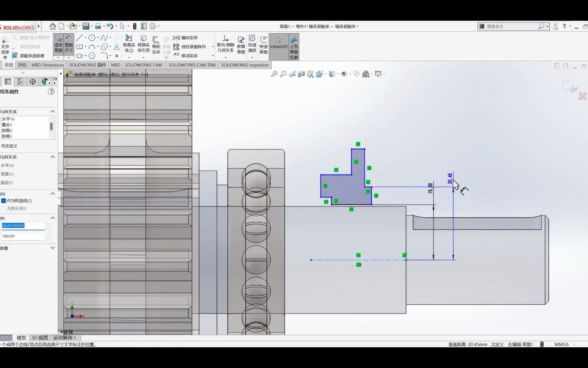Viewport: 588px width, 368px height.
Task: Click the PropertyManager help question icon
Action: point(51,91)
